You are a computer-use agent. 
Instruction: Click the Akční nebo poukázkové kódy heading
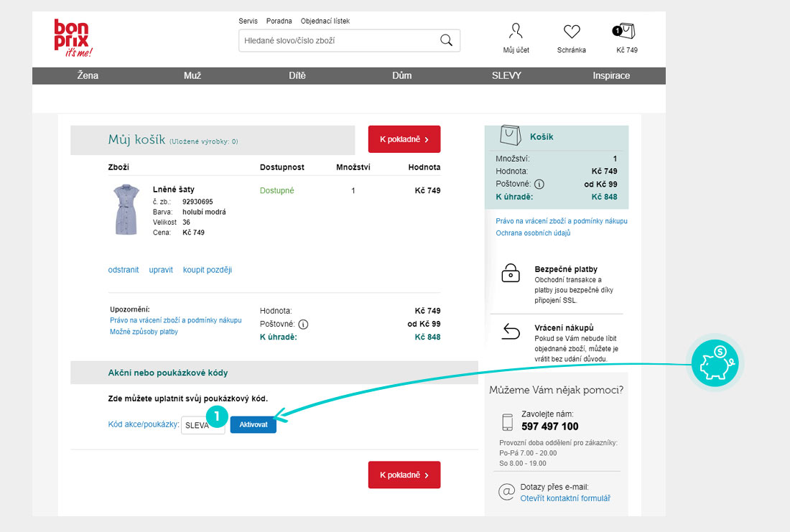168,373
